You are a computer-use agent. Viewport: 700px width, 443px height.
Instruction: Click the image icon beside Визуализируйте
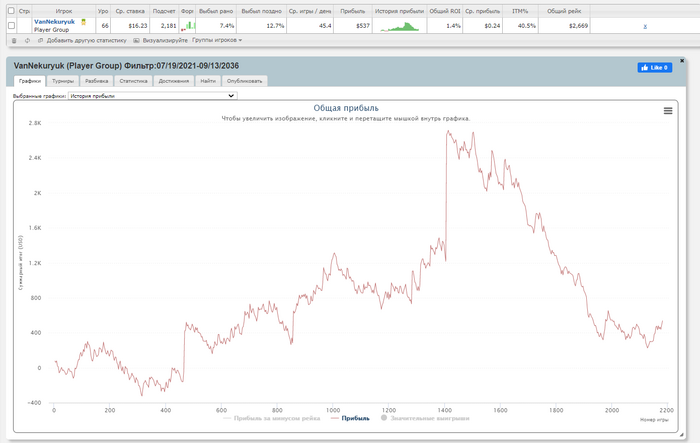pyautogui.click(x=136, y=41)
